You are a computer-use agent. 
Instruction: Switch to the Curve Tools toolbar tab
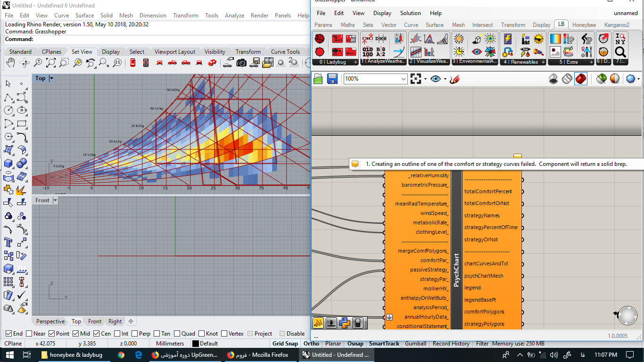285,52
